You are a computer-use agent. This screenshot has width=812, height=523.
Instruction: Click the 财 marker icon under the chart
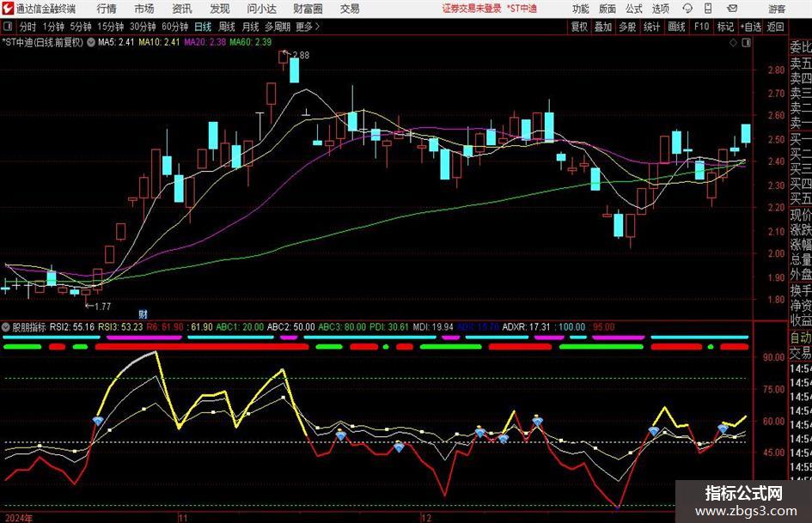pos(143,313)
